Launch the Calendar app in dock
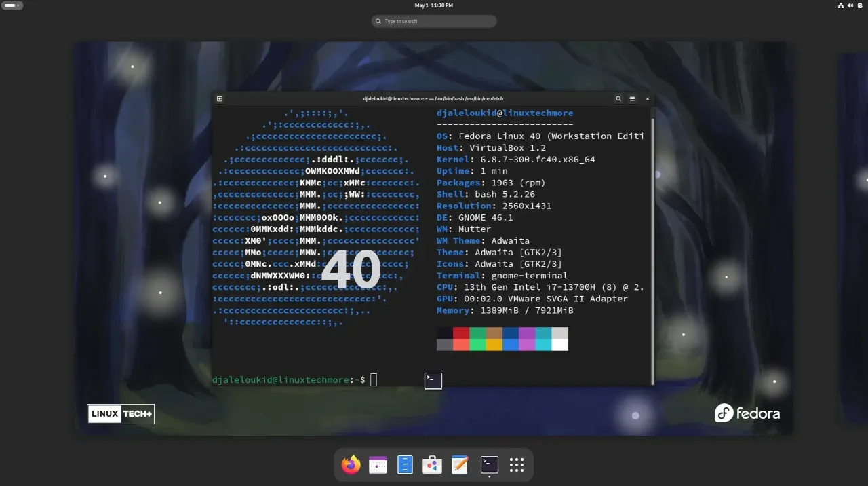This screenshot has width=868, height=486. 378,465
